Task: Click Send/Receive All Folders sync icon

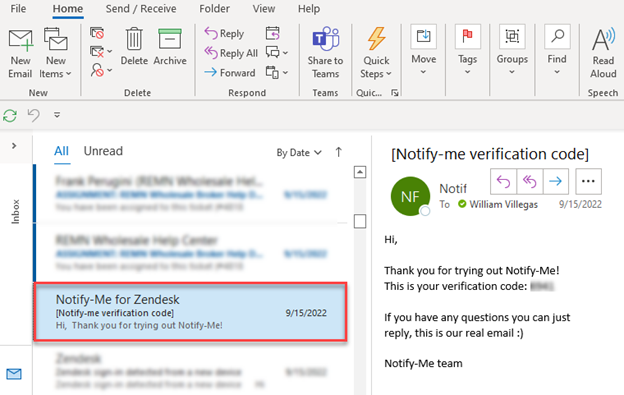Action: (10, 116)
